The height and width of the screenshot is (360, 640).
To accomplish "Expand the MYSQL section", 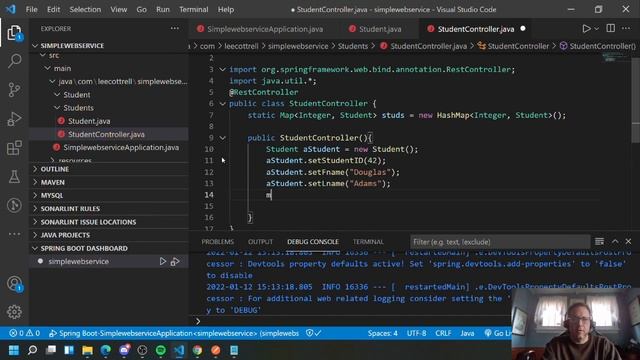I will coord(109,196).
